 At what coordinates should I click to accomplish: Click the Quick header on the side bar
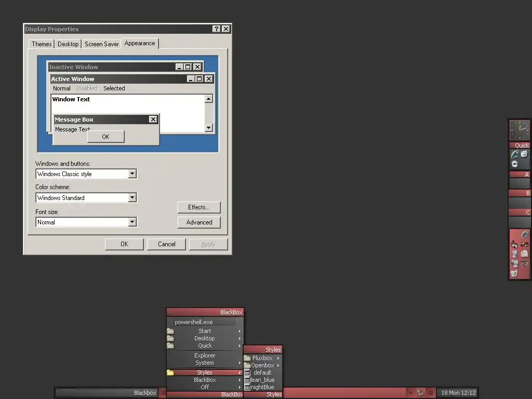(520, 145)
